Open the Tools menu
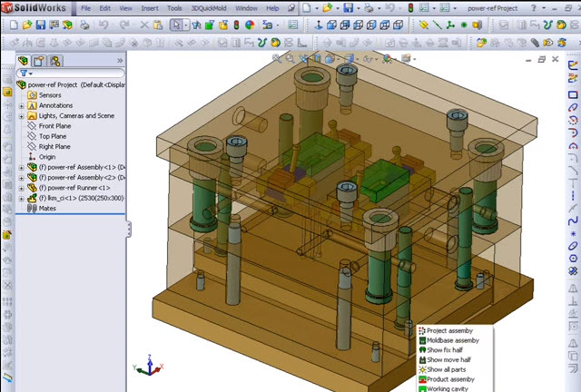 point(174,8)
